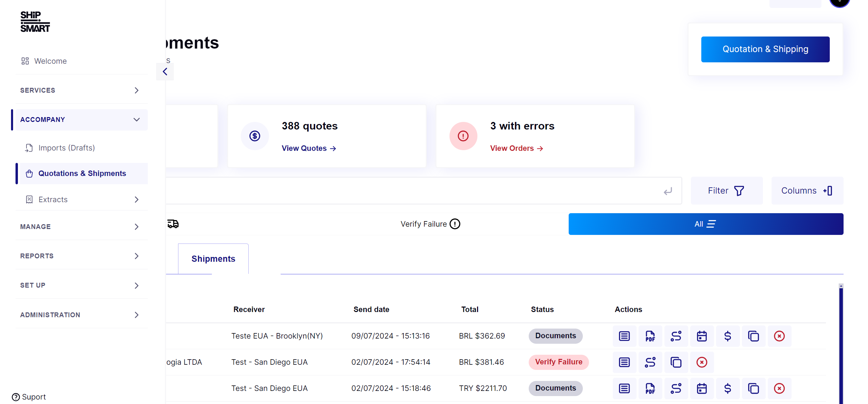Expand the ADMINISTRATION menu section
Image resolution: width=868 pixels, height=404 pixels.
click(x=82, y=315)
